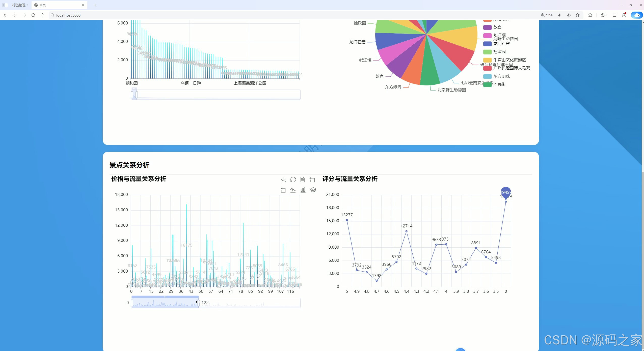The width and height of the screenshot is (644, 351).
Task: Open the chart data view icon
Action: (x=303, y=180)
